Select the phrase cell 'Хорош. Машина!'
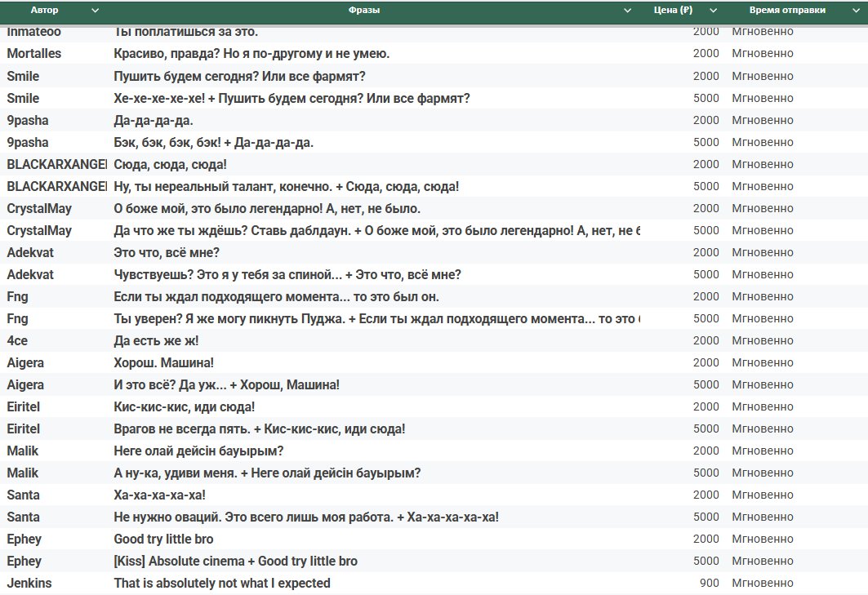Image resolution: width=868 pixels, height=595 pixels. click(x=164, y=362)
